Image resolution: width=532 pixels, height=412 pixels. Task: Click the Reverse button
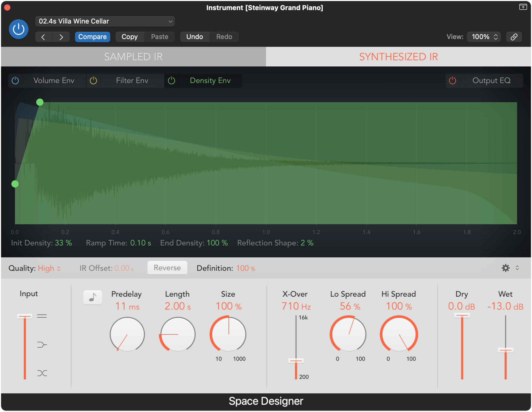167,268
